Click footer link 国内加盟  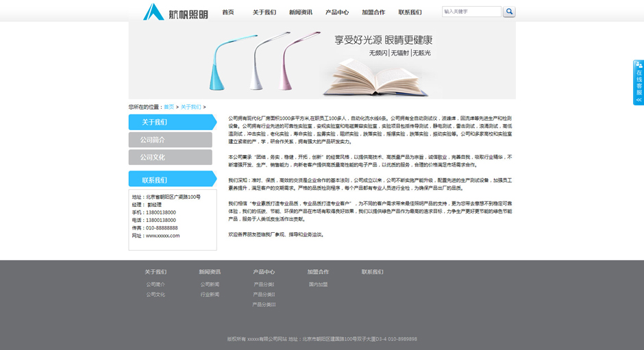pyautogui.click(x=319, y=284)
